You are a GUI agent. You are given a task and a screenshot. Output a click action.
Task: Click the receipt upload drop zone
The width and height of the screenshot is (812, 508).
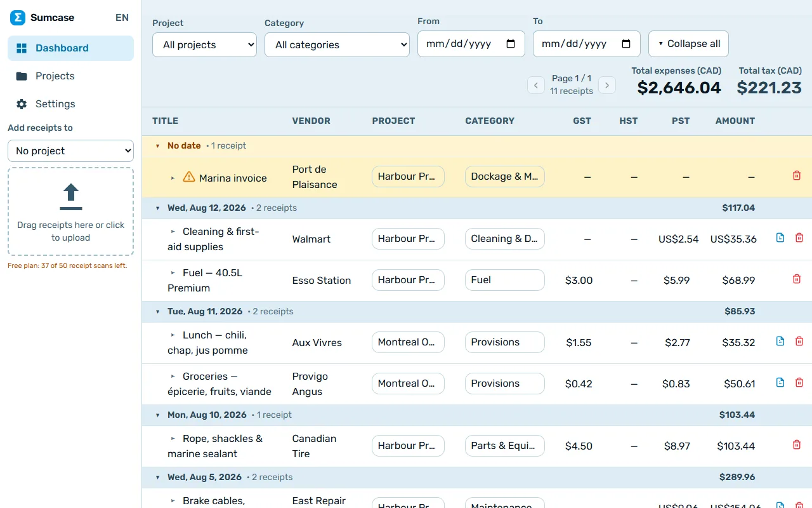pos(70,211)
